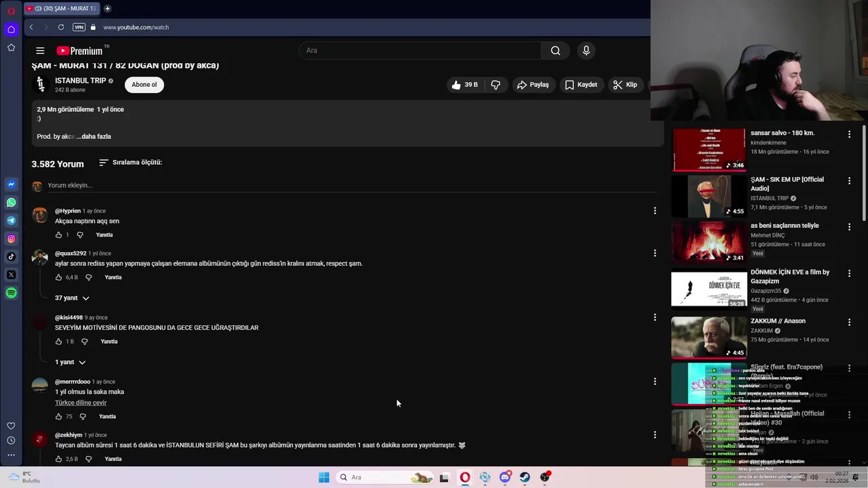Expand the 1 yanıt replies
This screenshot has width=868, height=488.
pos(71,362)
